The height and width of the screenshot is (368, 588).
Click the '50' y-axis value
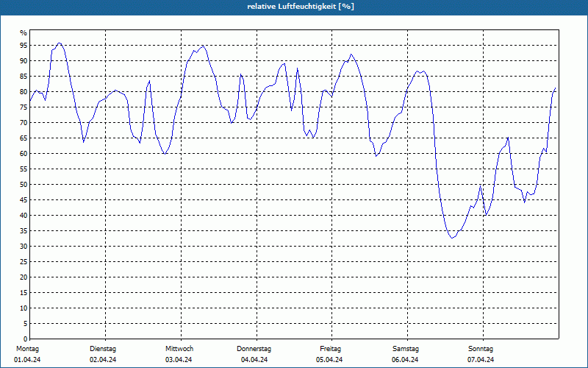pyautogui.click(x=24, y=185)
